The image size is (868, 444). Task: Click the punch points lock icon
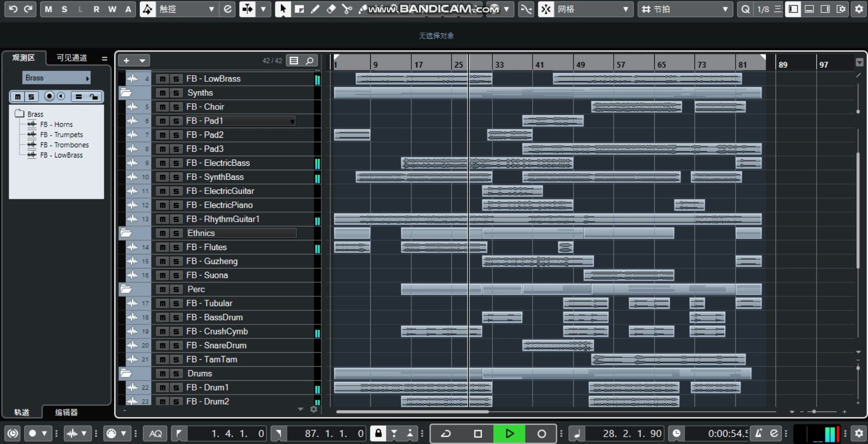point(378,433)
